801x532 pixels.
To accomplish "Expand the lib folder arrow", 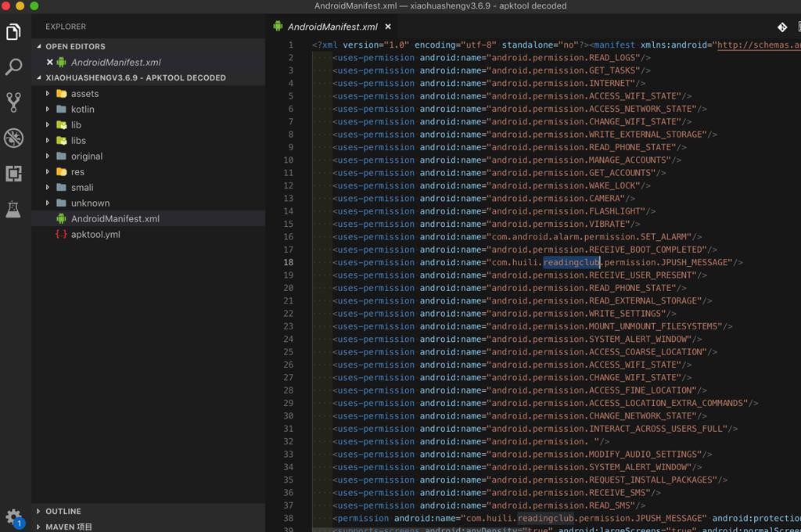I will [48, 124].
